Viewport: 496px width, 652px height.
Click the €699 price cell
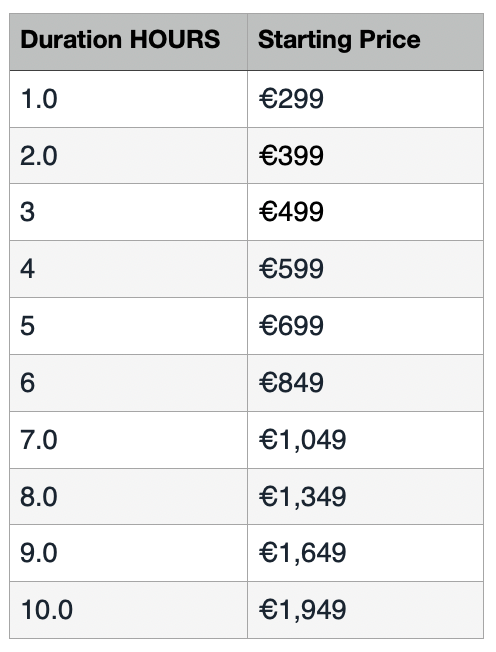tap(365, 326)
